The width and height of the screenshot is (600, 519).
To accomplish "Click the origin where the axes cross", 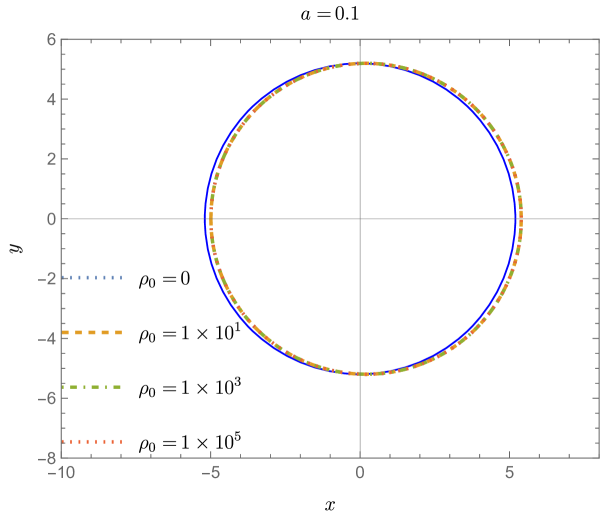I will pyautogui.click(x=360, y=219).
